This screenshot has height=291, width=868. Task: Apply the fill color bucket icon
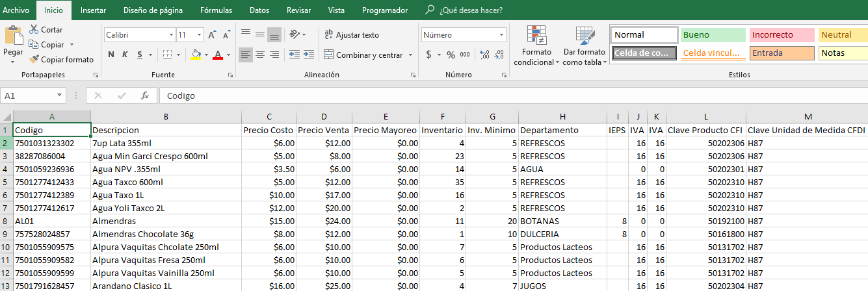[195, 55]
